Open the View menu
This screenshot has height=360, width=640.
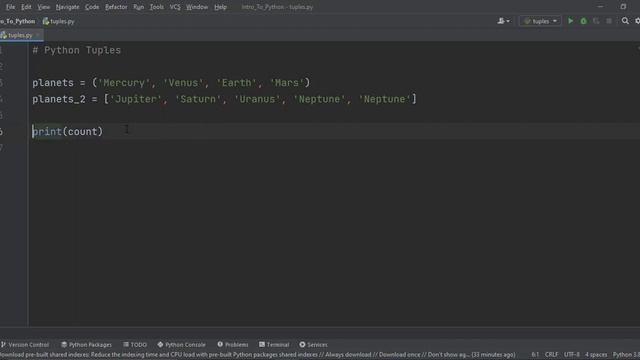coord(44,7)
